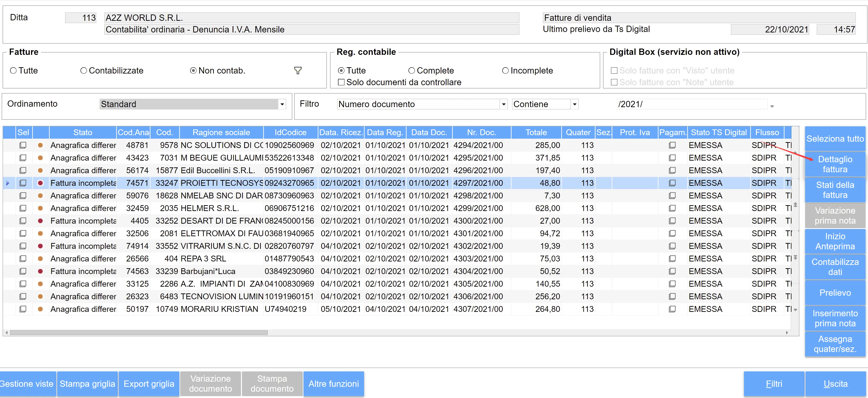Click the Pagam. document icon in MORARIU KRISTIAN row
The height and width of the screenshot is (398, 868).
pos(672,309)
